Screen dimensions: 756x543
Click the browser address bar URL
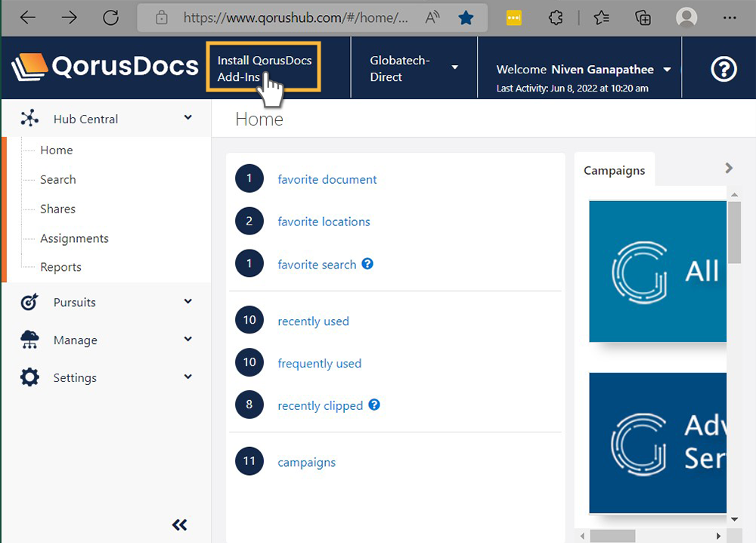click(x=295, y=18)
